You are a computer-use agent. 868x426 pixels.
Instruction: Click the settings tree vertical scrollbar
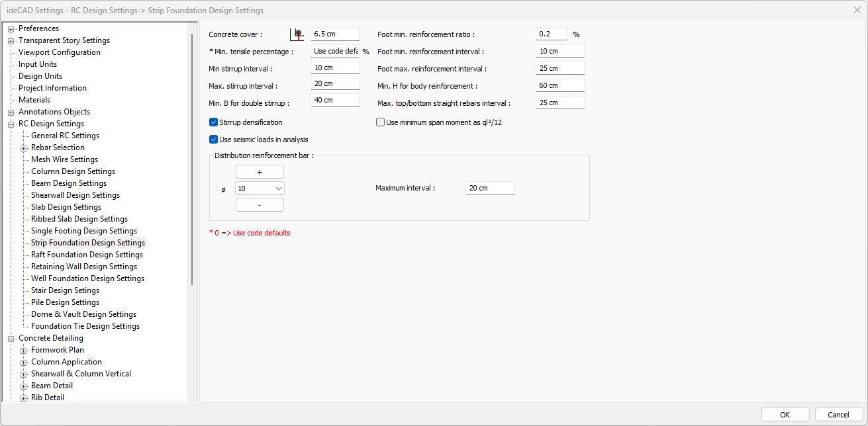[192, 159]
